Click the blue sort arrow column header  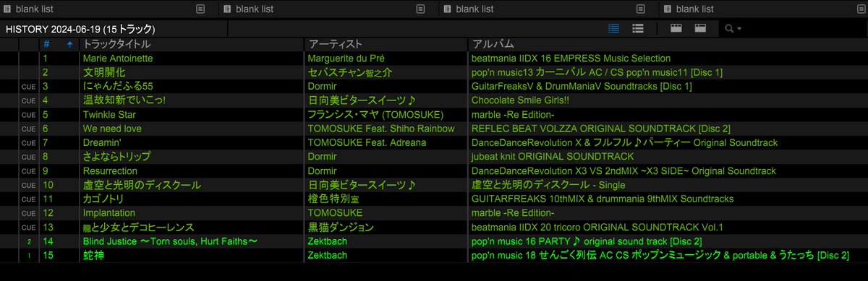pyautogui.click(x=69, y=44)
